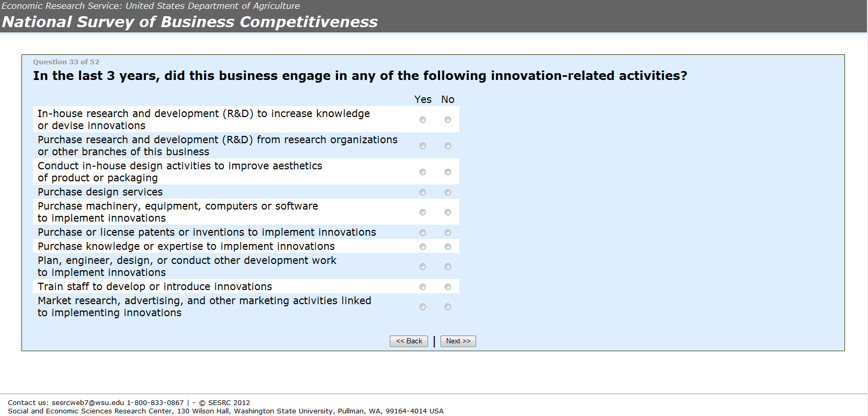
Task: Choose Yes for licensing patents or inventions
Action: (x=423, y=233)
